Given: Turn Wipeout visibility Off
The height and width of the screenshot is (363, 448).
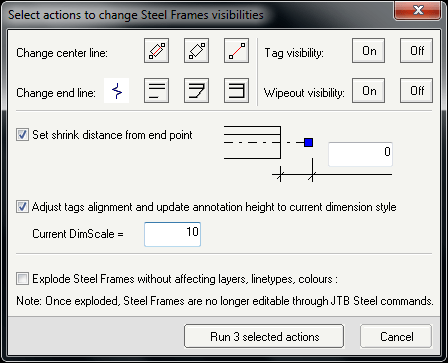Looking at the screenshot, I should pos(417,91).
